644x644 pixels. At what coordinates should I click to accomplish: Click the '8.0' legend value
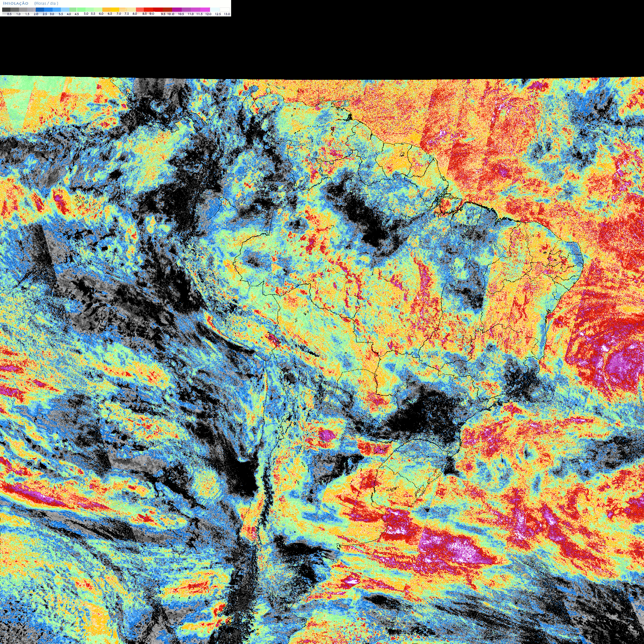click(x=135, y=14)
